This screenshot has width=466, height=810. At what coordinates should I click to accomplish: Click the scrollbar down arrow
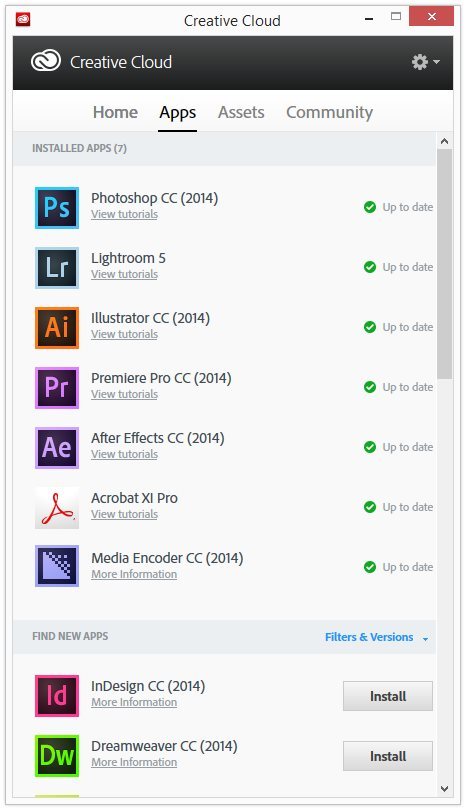tap(444, 788)
